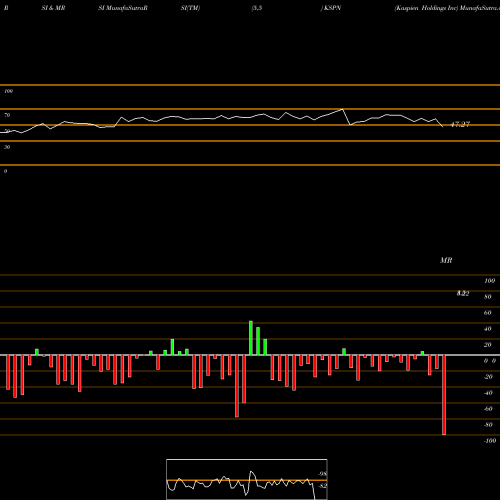This screenshot has width=500, height=500.
Task: Click the MR panel title label
Action: pyautogui.click(x=446, y=261)
